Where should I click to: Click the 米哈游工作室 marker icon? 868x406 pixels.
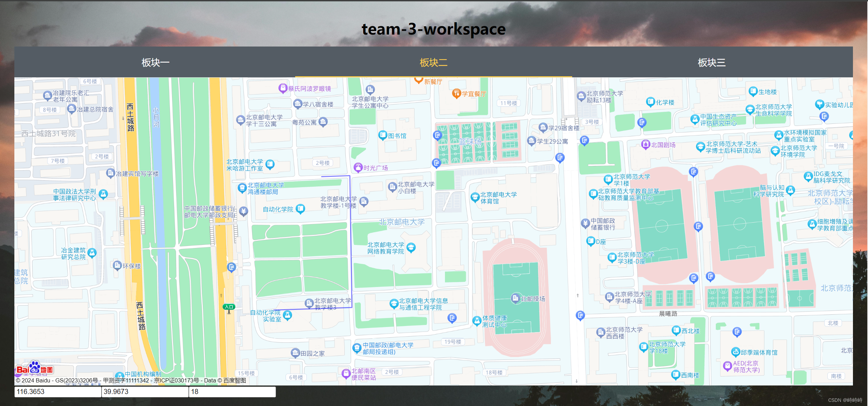click(270, 165)
